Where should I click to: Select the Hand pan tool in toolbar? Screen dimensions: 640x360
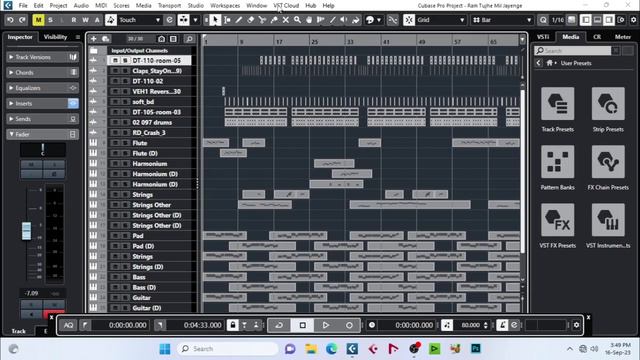309,20
